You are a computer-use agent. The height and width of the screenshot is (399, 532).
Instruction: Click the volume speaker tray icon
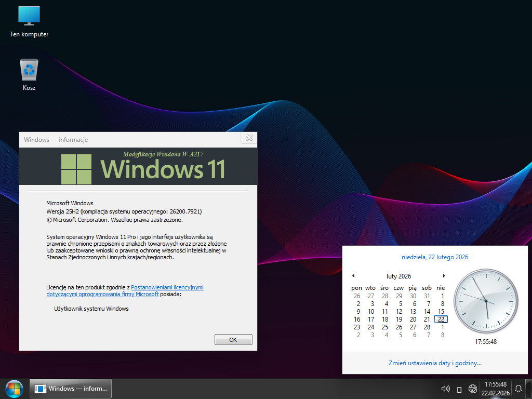coord(445,389)
